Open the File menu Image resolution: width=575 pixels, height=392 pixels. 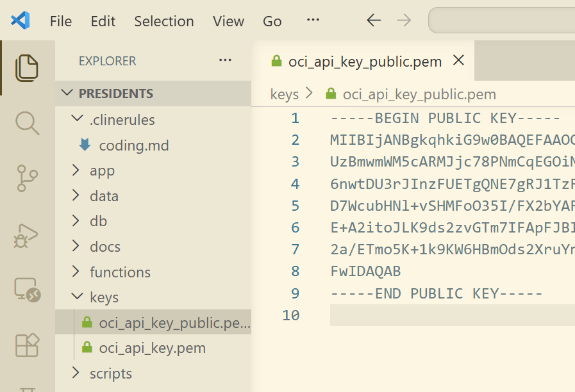61,21
